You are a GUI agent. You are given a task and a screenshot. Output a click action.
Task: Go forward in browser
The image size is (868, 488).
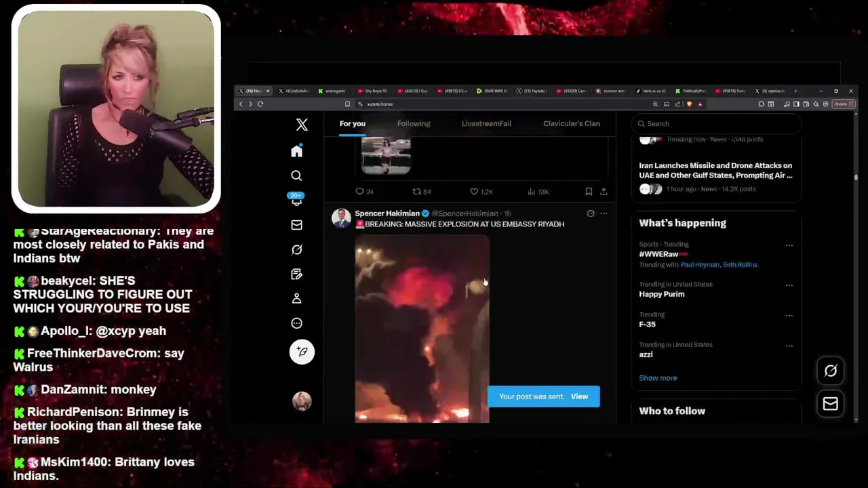tap(250, 104)
